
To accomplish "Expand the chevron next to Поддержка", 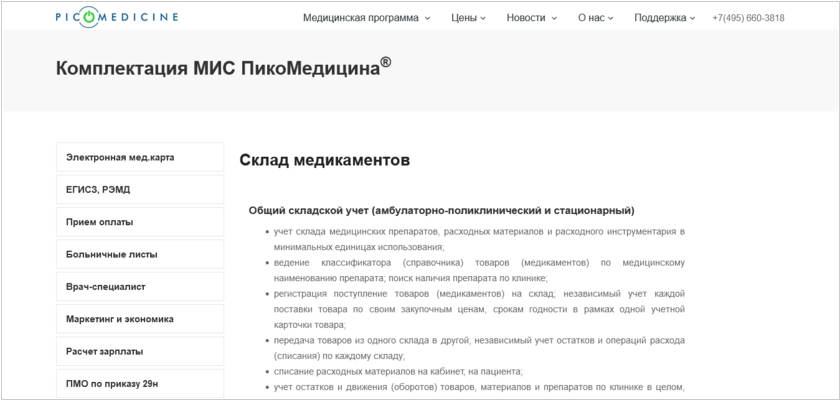I will [692, 18].
